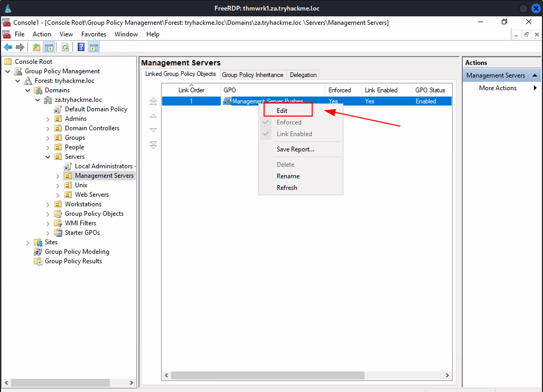The width and height of the screenshot is (543, 392).
Task: Expand the Web Servers OU
Action: (x=58, y=195)
